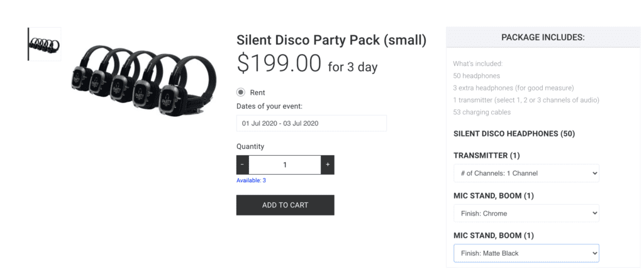Click the PACKAGE INCLUDES header
This screenshot has height=274, width=644.
(x=543, y=38)
